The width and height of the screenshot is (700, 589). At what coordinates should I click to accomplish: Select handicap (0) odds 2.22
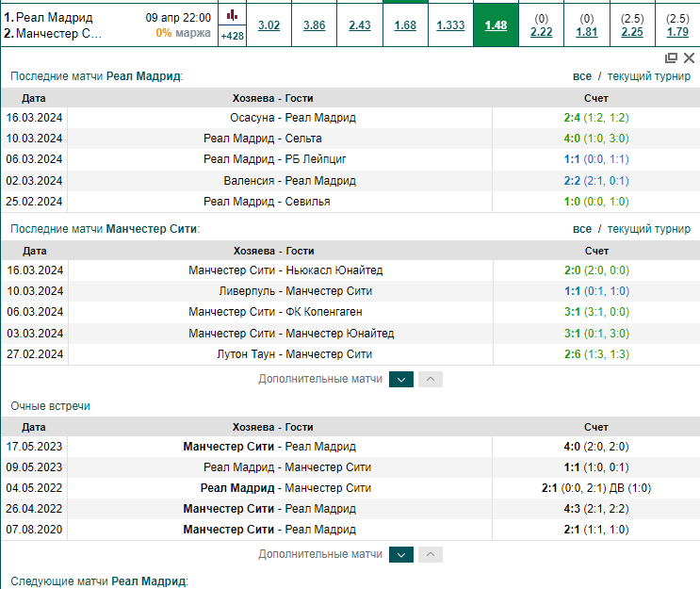pyautogui.click(x=542, y=25)
